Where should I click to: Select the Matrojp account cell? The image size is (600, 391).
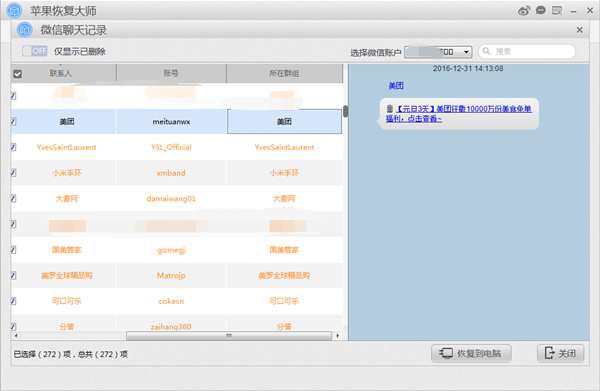[171, 275]
